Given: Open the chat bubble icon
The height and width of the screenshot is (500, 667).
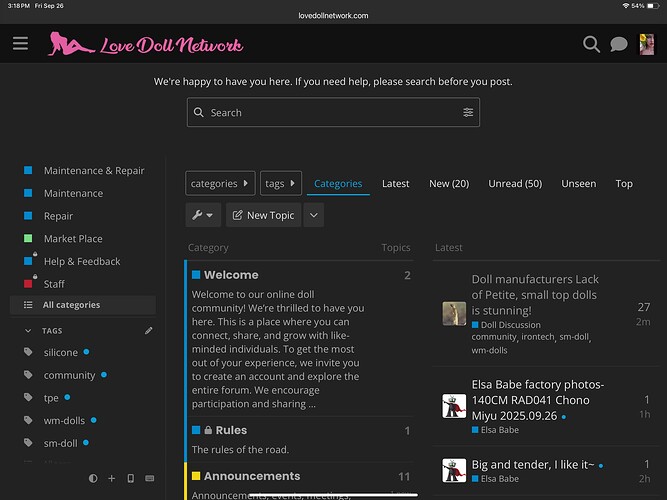Looking at the screenshot, I should (x=619, y=44).
